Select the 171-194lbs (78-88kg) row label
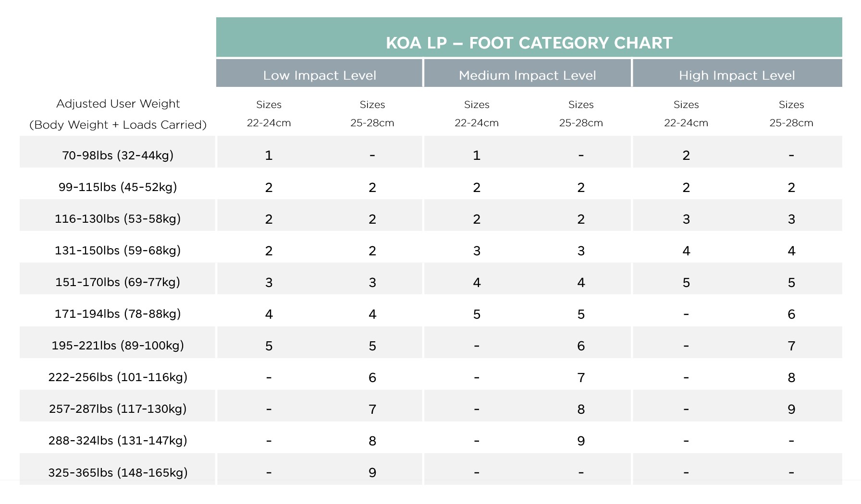 click(x=118, y=313)
